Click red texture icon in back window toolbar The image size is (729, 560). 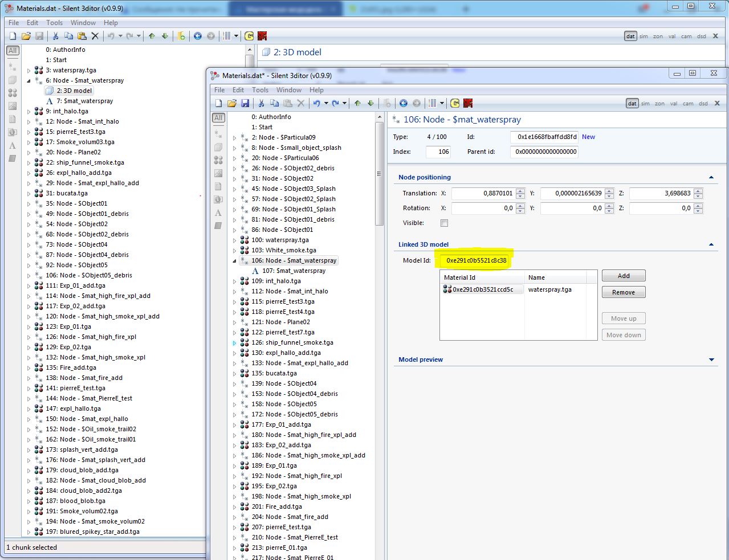[262, 36]
